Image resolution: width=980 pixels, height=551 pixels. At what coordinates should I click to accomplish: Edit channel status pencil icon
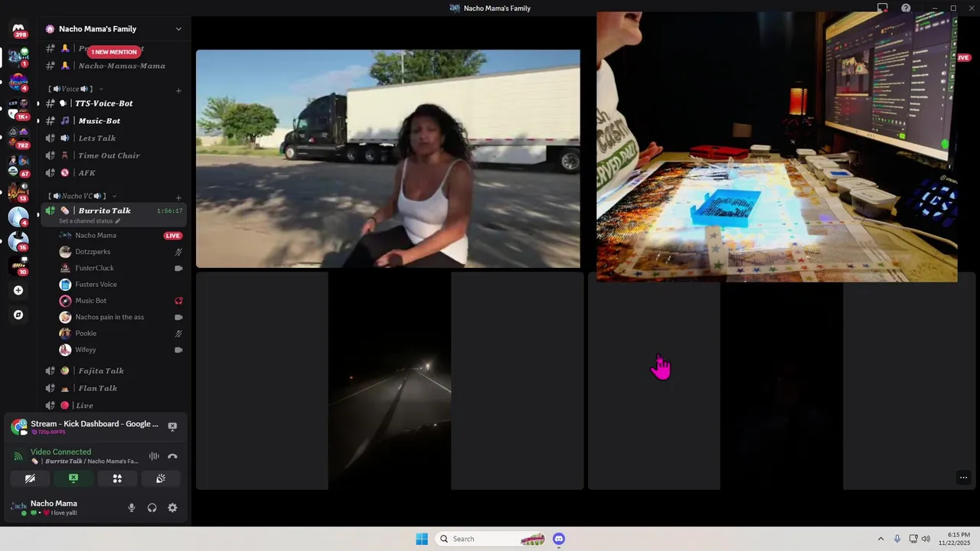tap(118, 221)
